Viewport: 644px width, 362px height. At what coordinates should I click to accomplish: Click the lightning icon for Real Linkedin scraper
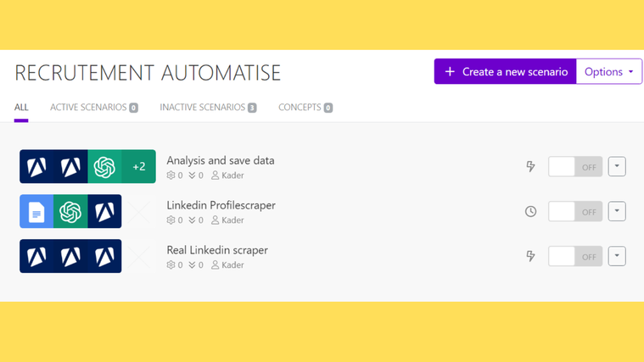pyautogui.click(x=530, y=256)
